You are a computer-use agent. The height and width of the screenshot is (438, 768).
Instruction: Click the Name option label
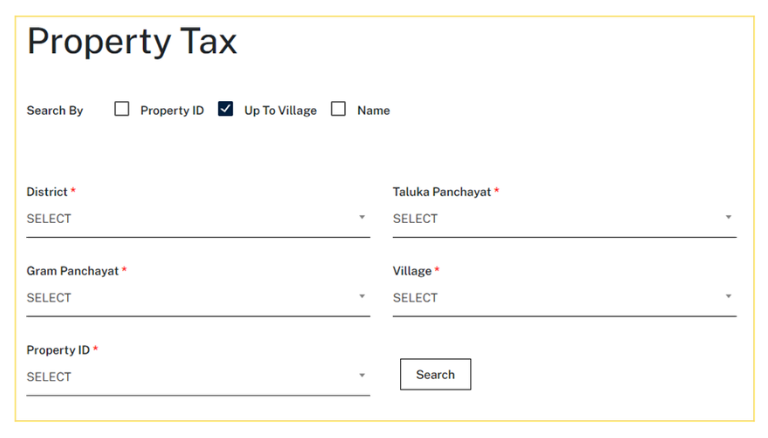[x=373, y=111]
